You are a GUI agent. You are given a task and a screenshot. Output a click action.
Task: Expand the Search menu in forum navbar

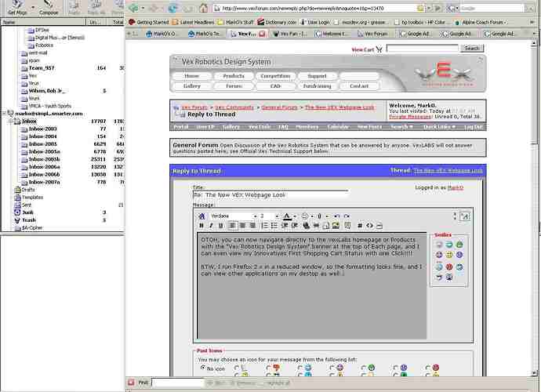[x=401, y=127]
